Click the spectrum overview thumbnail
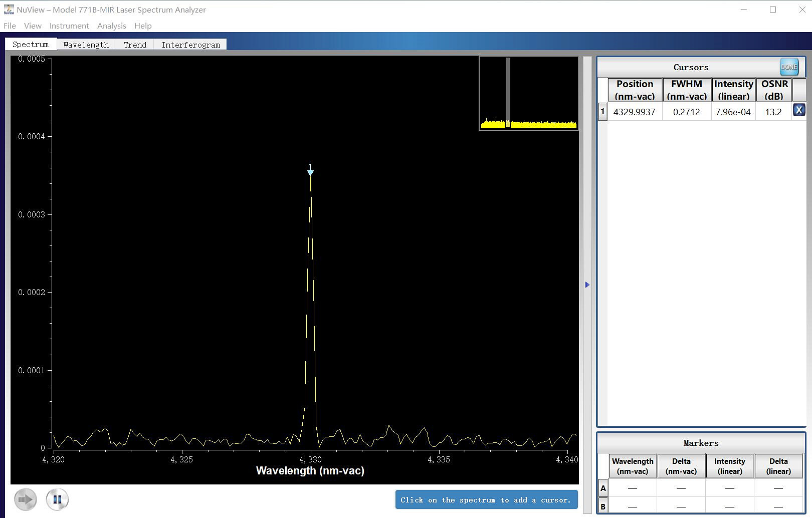Screen dimensions: 812x518 click(528, 93)
